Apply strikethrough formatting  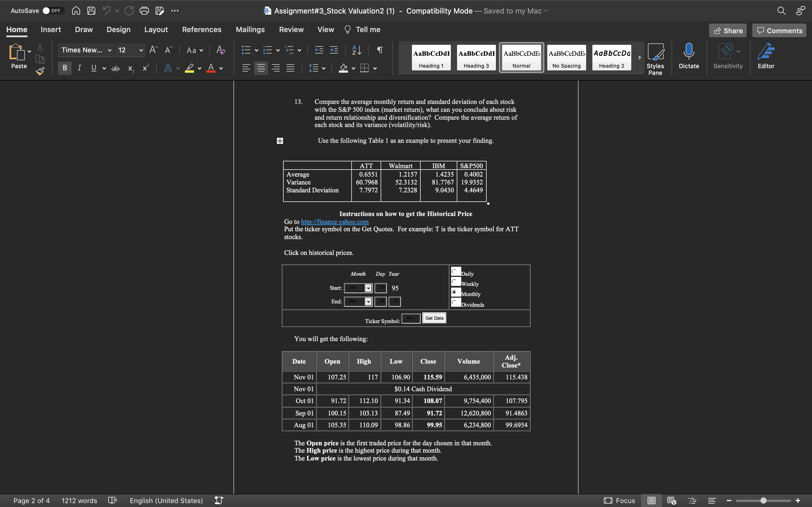click(x=115, y=68)
